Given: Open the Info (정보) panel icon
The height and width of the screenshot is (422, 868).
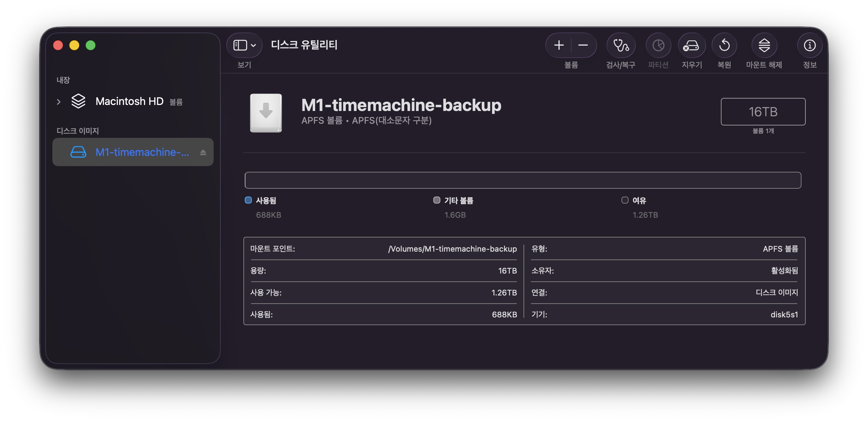Looking at the screenshot, I should pos(810,45).
